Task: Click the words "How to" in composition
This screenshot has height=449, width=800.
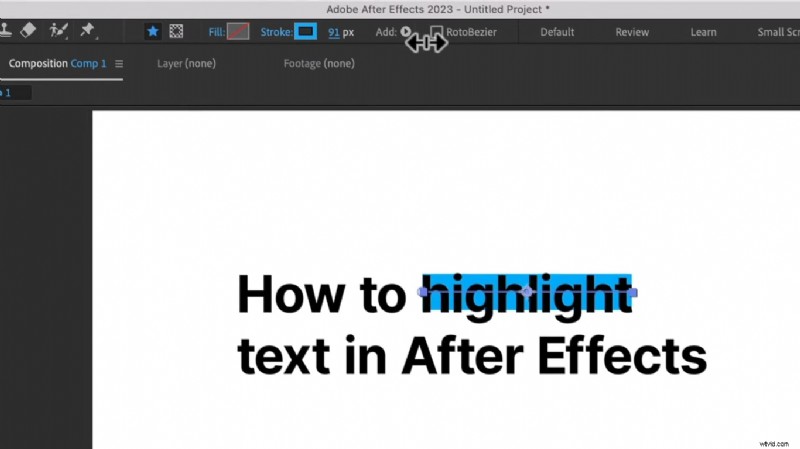Action: pyautogui.click(x=321, y=294)
